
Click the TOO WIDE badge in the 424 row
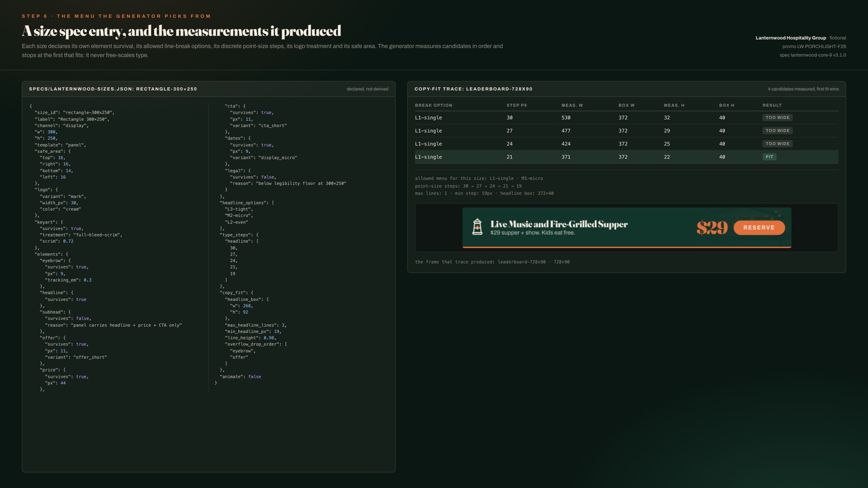tap(777, 144)
